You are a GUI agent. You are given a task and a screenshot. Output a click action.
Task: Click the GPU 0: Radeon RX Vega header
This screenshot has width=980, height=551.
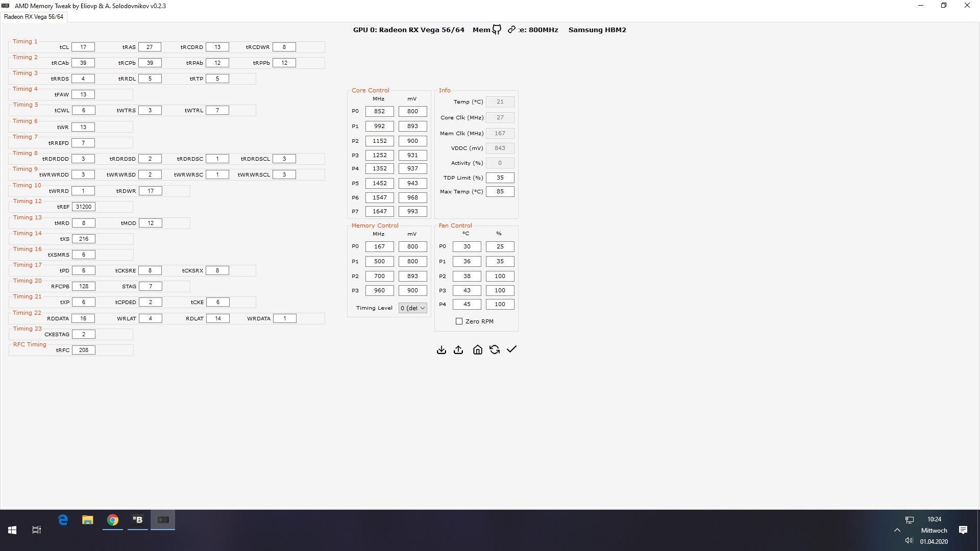[409, 30]
